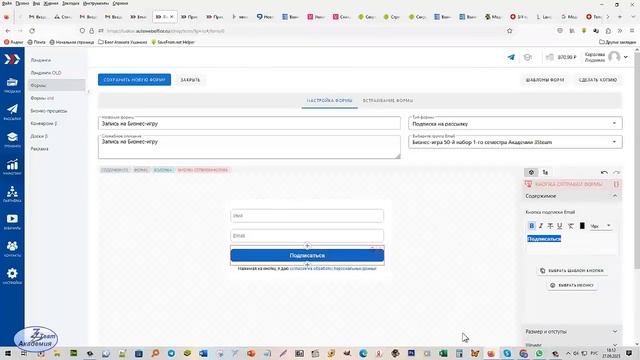The image size is (640, 360).
Task: Open the email group selection dropdown
Action: click(x=515, y=142)
